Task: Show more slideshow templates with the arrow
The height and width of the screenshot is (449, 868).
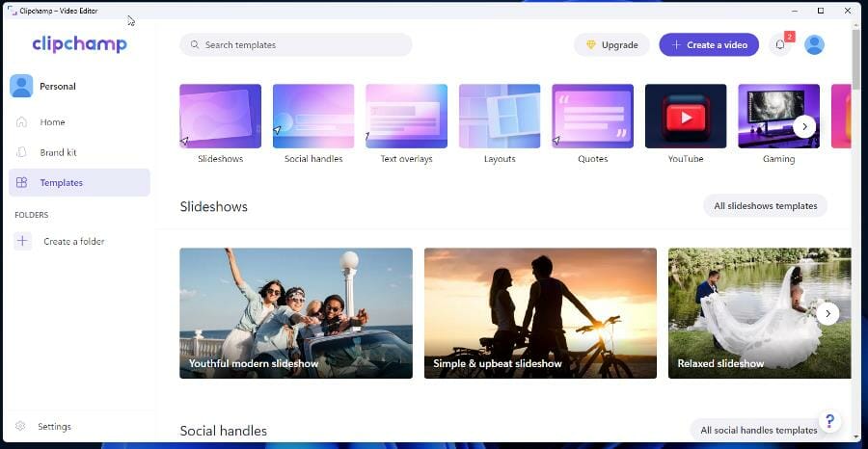Action: pos(827,313)
